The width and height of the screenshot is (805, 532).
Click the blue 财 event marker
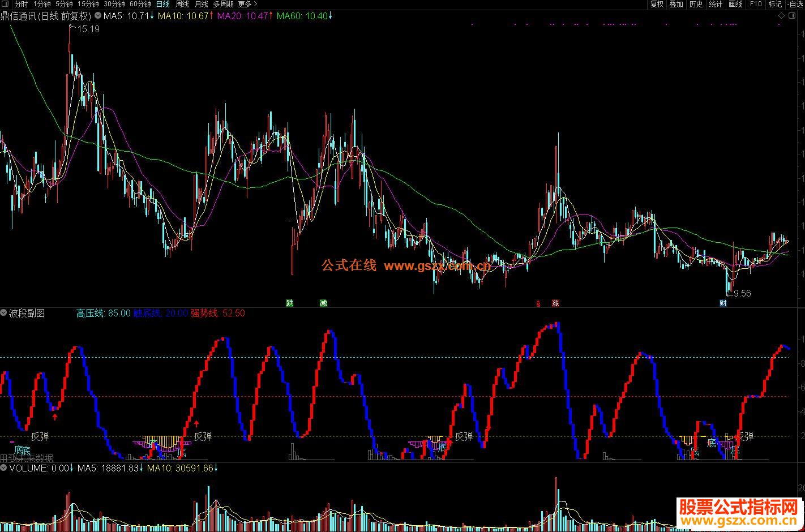point(723,303)
